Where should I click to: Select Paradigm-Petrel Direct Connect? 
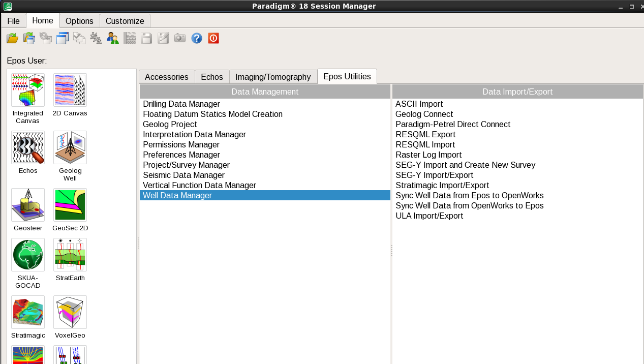[x=517, y=124]
